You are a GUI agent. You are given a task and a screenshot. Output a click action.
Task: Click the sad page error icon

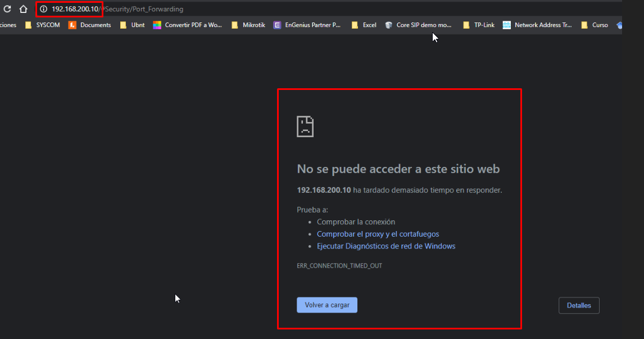click(305, 126)
